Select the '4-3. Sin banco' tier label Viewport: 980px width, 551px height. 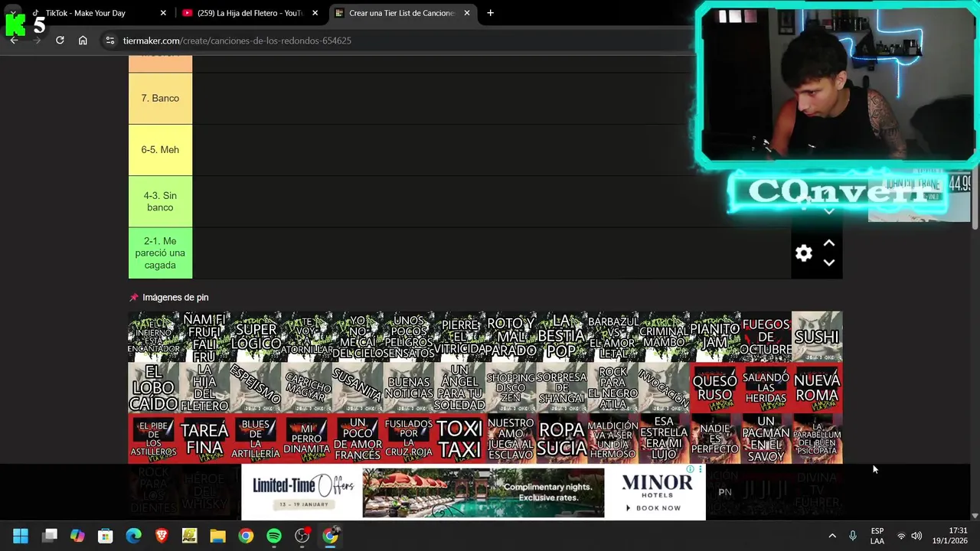(160, 201)
